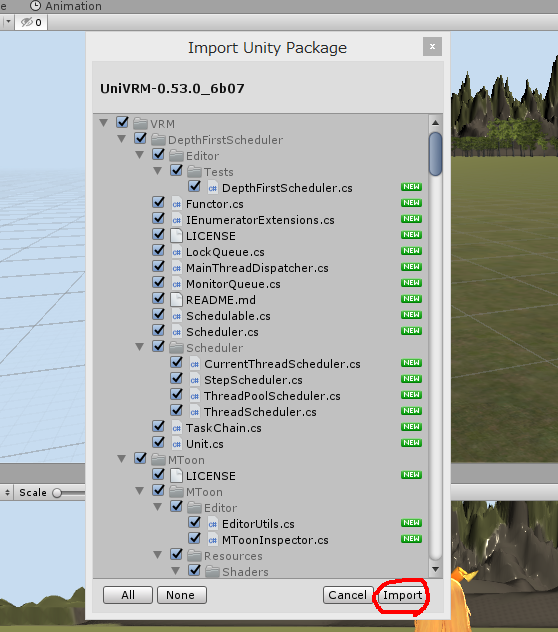Open the dropdown arrow left of eye icon
This screenshot has width=558, height=632.
coord(8,22)
